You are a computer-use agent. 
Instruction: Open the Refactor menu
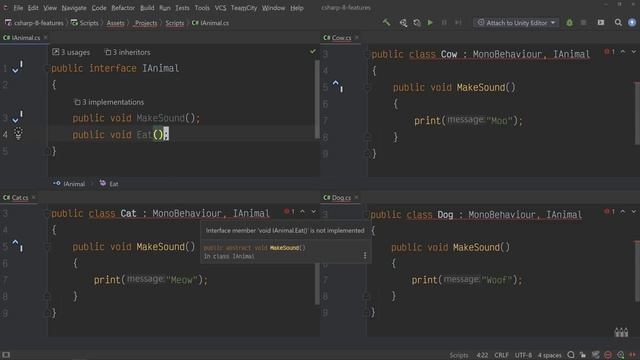[x=123, y=8]
